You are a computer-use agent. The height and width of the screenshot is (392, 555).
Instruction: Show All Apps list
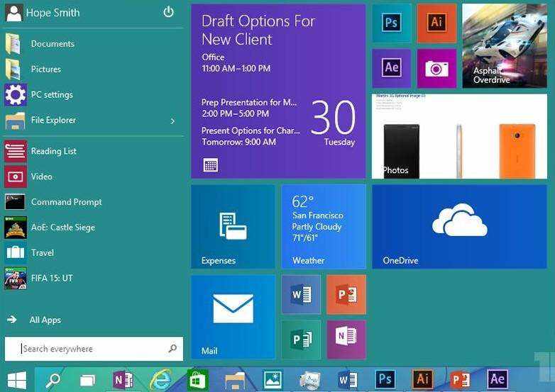34,320
